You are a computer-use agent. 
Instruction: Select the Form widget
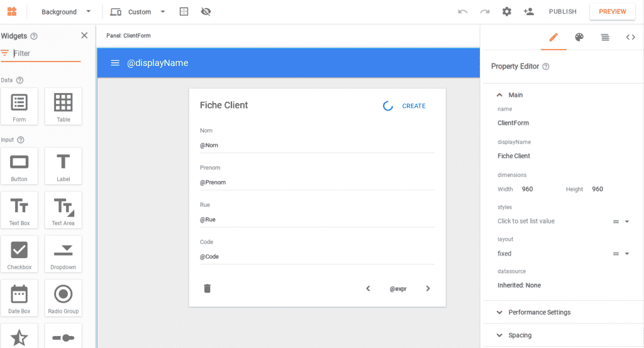click(x=19, y=106)
